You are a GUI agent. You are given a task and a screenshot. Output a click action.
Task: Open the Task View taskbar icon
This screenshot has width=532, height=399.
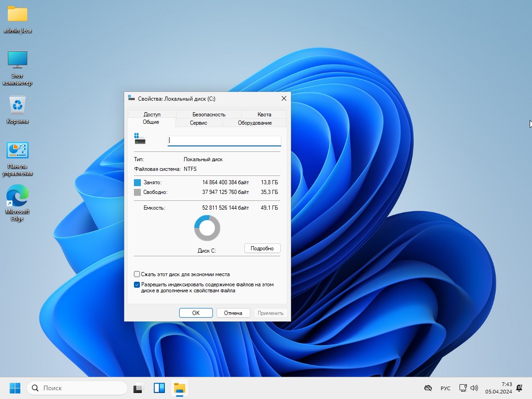tap(139, 388)
